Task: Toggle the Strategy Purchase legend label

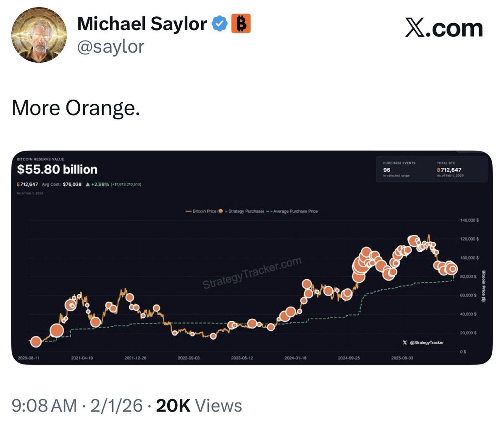Action: point(246,211)
